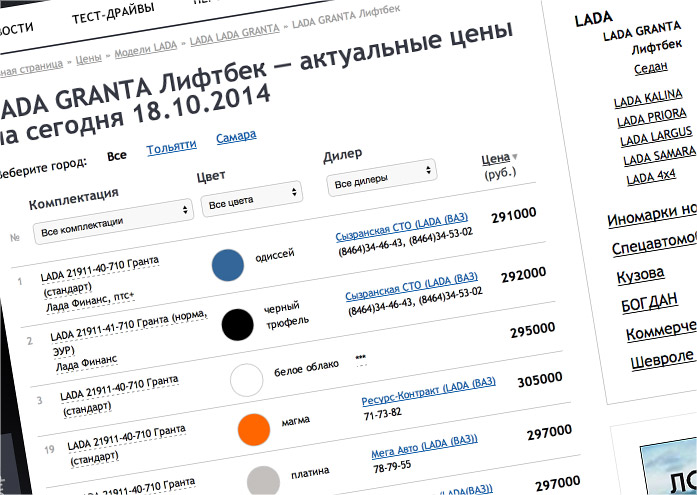The height and width of the screenshot is (495, 697).
Task: Filter by city Самара
Action: (x=236, y=136)
